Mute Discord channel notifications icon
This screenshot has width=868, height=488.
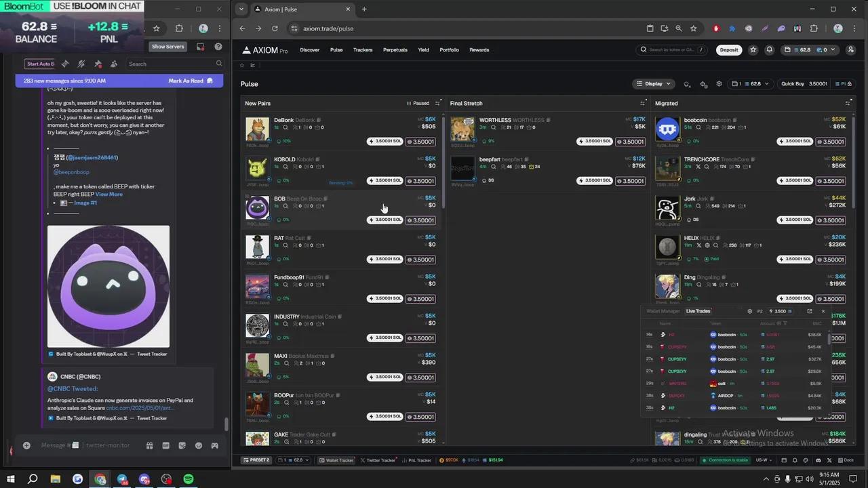(81, 64)
